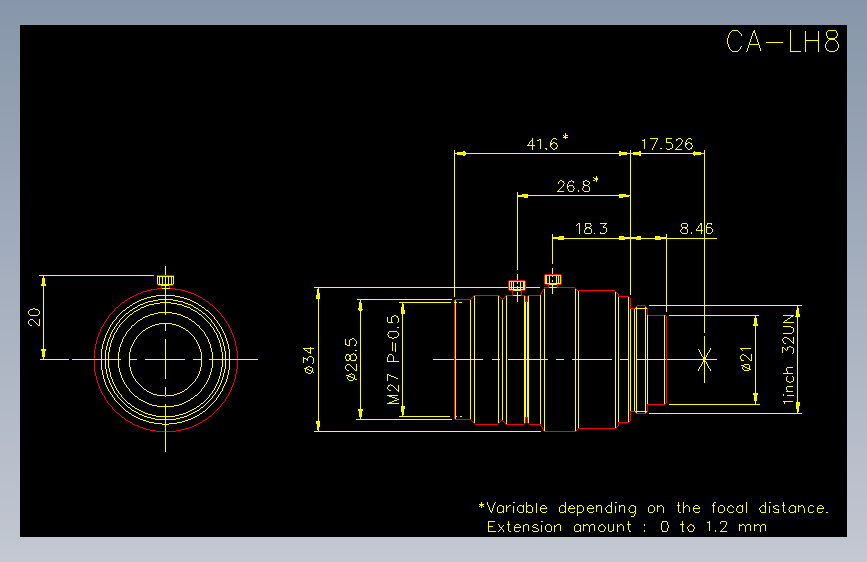The height and width of the screenshot is (562, 867).
Task: Select the 20 height dimension in front view
Action: (34, 317)
